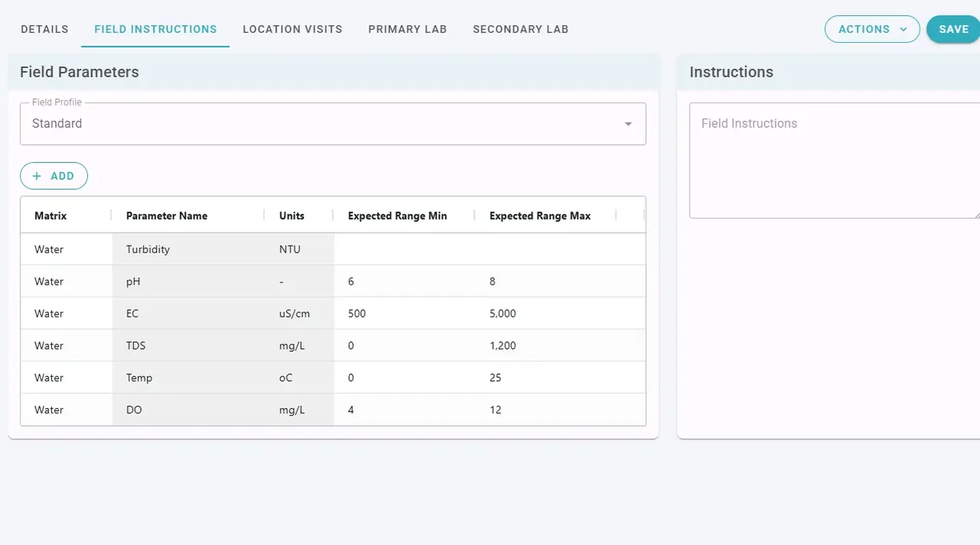Click the Temp min value 0
This screenshot has height=545, width=980.
(405, 378)
